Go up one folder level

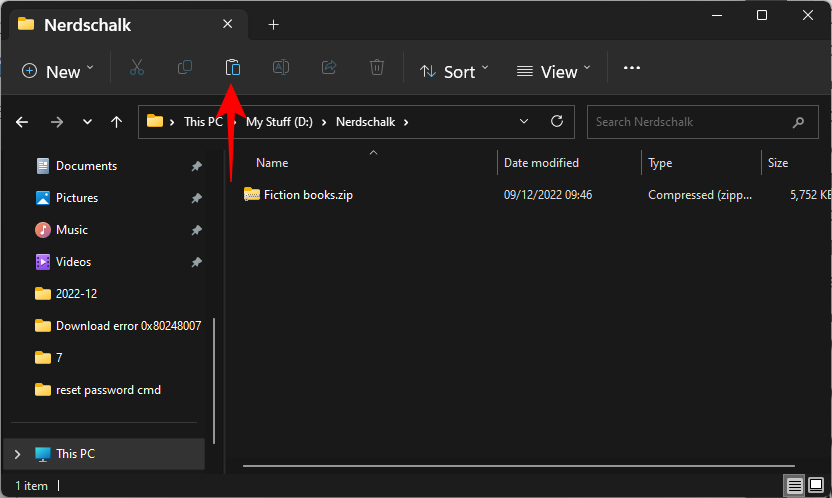click(x=117, y=122)
